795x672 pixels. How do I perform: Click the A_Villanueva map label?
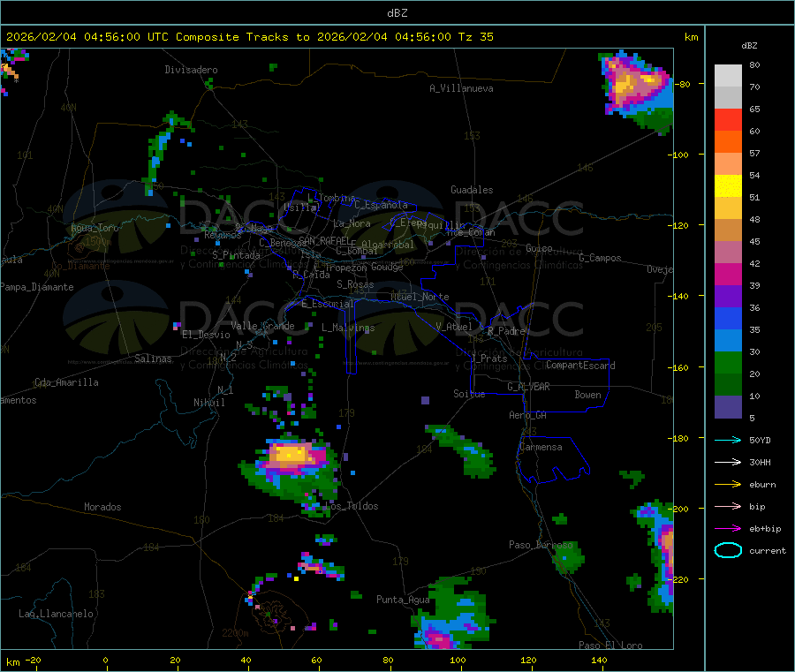point(461,88)
